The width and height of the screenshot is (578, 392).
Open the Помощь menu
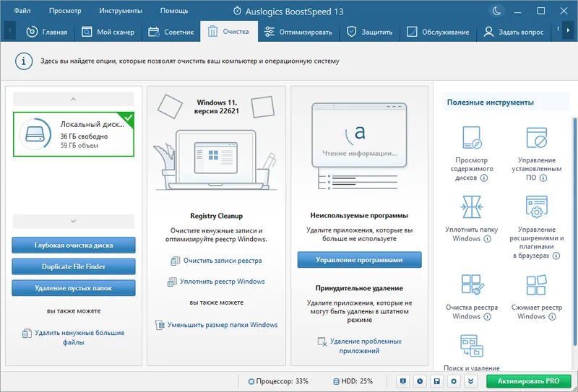(174, 11)
